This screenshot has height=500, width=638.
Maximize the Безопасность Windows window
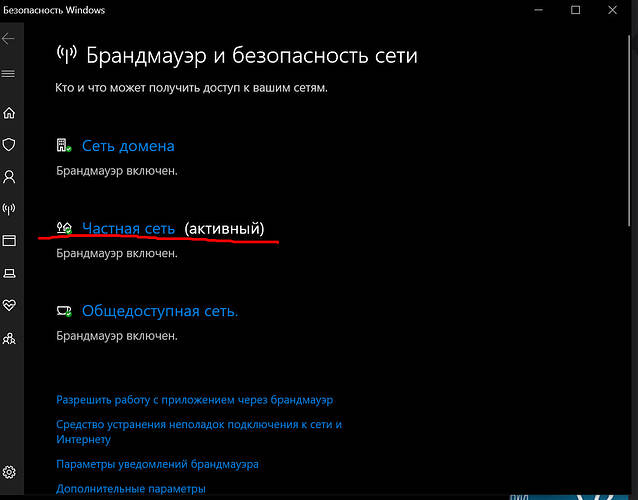click(575, 10)
